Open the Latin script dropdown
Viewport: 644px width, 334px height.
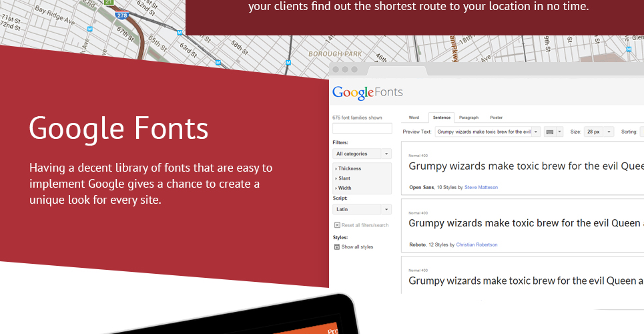[x=362, y=209]
